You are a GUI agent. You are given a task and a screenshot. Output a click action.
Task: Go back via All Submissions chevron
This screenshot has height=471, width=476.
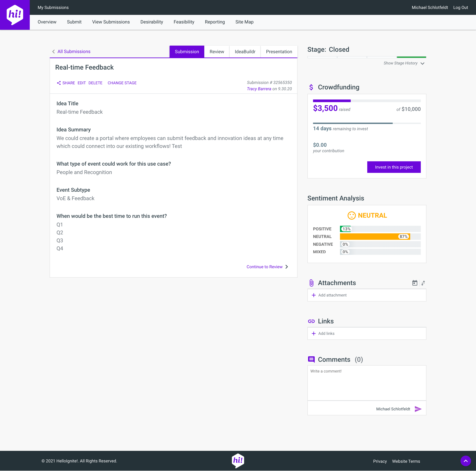coord(53,52)
